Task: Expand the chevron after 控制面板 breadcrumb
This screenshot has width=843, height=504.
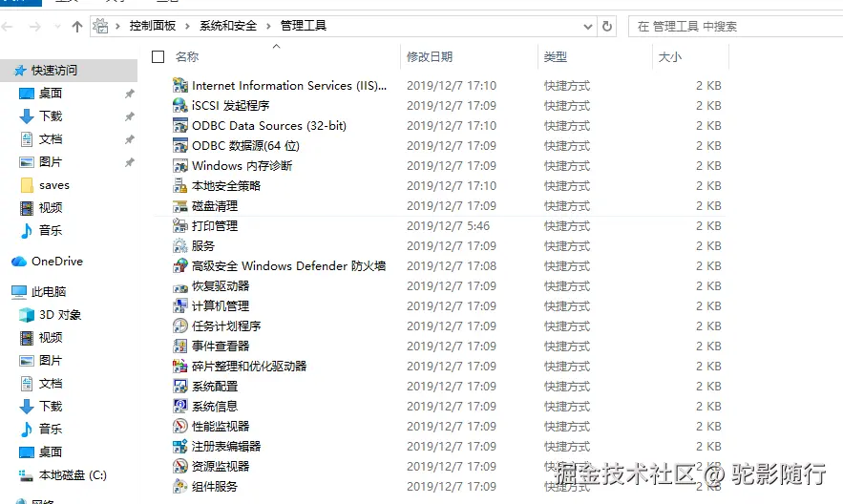Action: coord(187,26)
